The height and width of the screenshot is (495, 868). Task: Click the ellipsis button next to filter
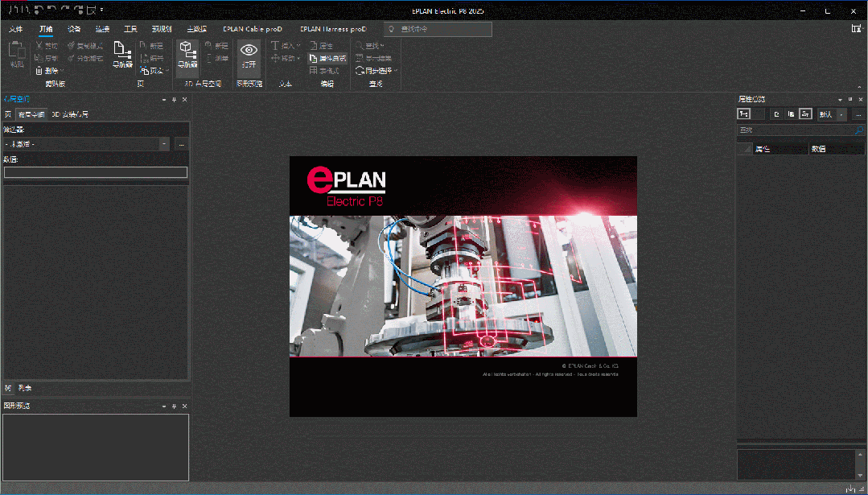[181, 144]
